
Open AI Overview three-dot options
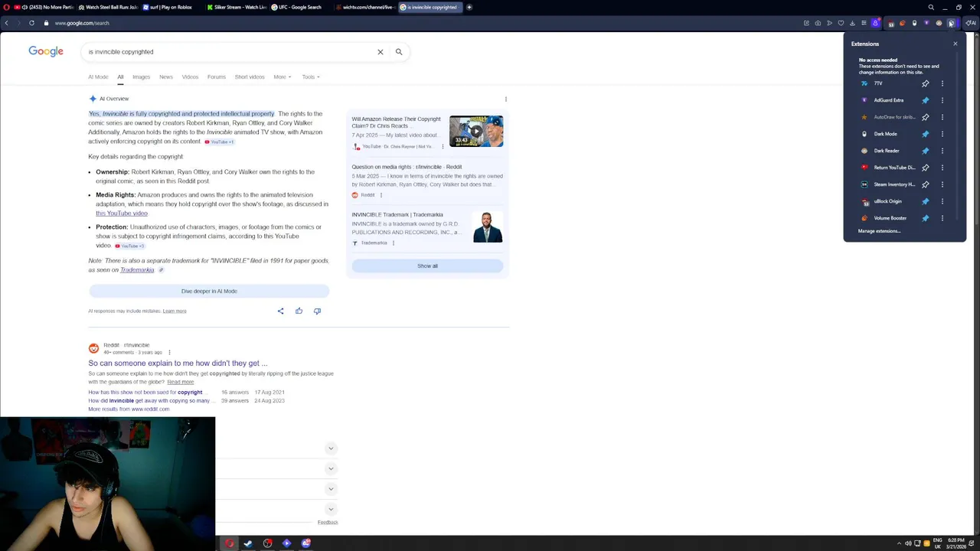tap(505, 99)
